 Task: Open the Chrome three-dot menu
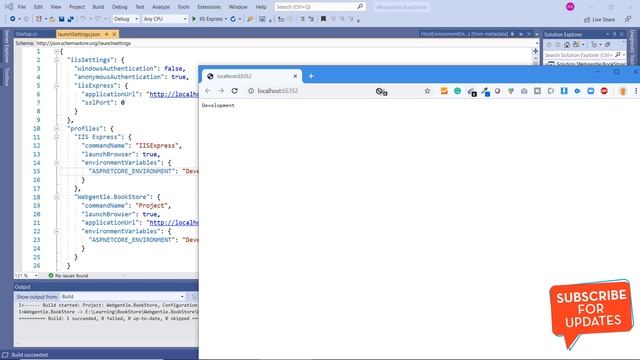coord(636,91)
